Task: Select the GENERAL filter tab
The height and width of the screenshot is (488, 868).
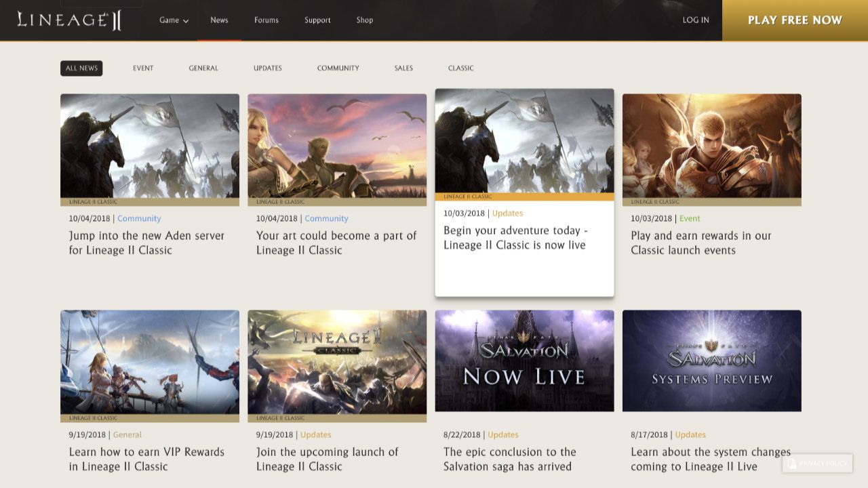Action: coord(203,68)
